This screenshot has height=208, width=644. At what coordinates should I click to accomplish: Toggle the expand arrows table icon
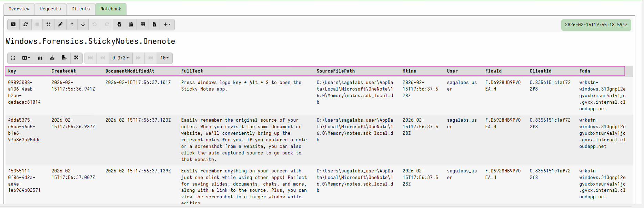[76, 58]
